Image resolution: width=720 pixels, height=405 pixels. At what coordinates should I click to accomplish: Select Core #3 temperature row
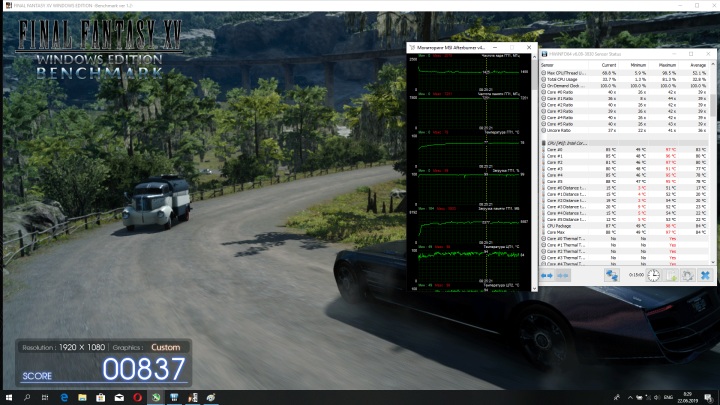click(x=624, y=169)
